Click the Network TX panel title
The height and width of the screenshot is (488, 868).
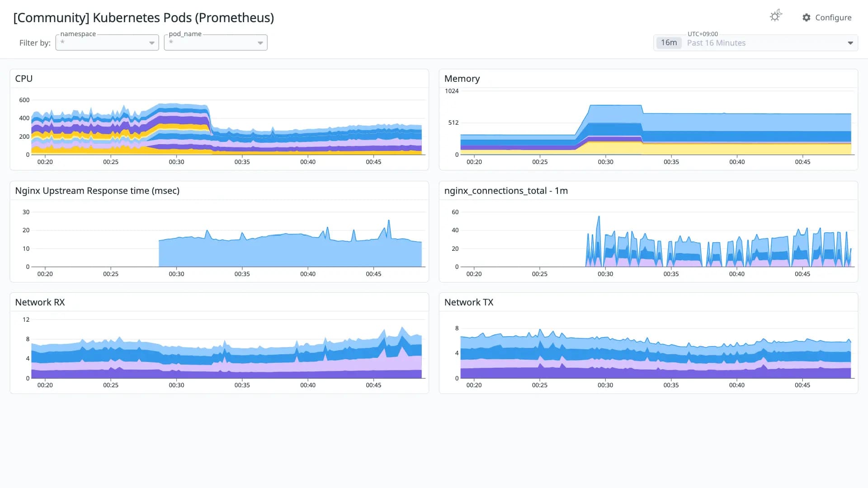coord(469,302)
